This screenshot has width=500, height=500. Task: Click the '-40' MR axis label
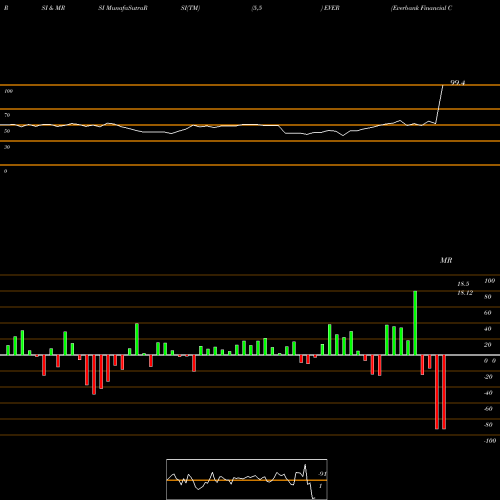(x=488, y=393)
